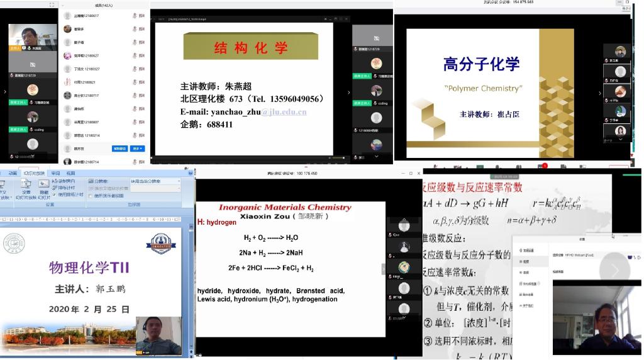Screen dimensions: 644x360
Task: Click the microphone icon beside member 丁浩文 12180327
Action: coord(135,69)
